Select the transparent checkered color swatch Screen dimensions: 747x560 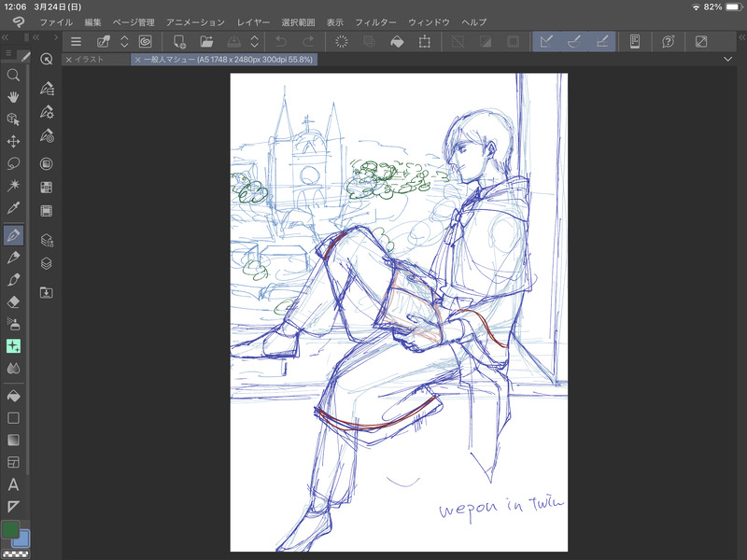click(15, 553)
